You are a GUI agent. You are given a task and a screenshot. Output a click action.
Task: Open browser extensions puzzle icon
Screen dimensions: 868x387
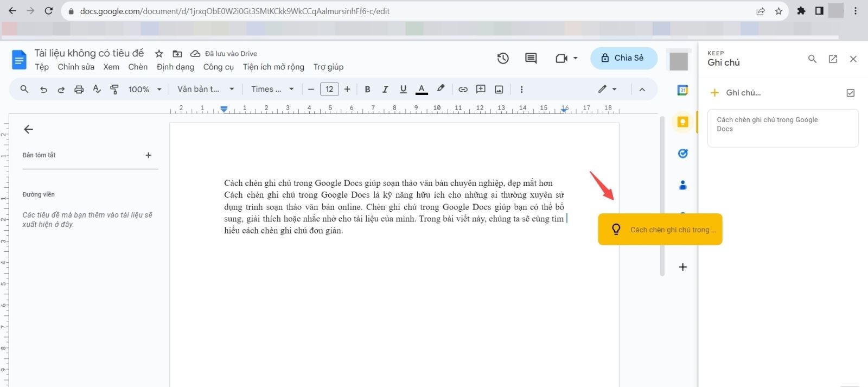pos(801,11)
